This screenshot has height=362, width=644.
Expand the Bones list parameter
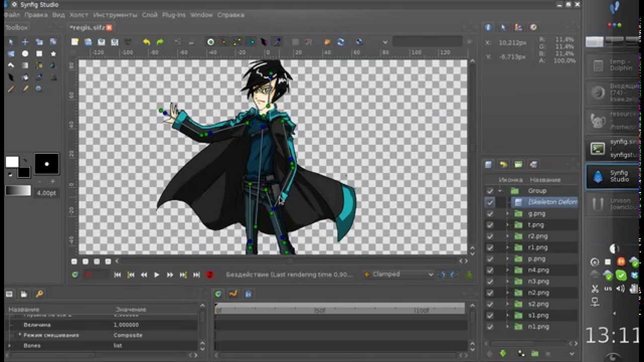click(x=10, y=345)
